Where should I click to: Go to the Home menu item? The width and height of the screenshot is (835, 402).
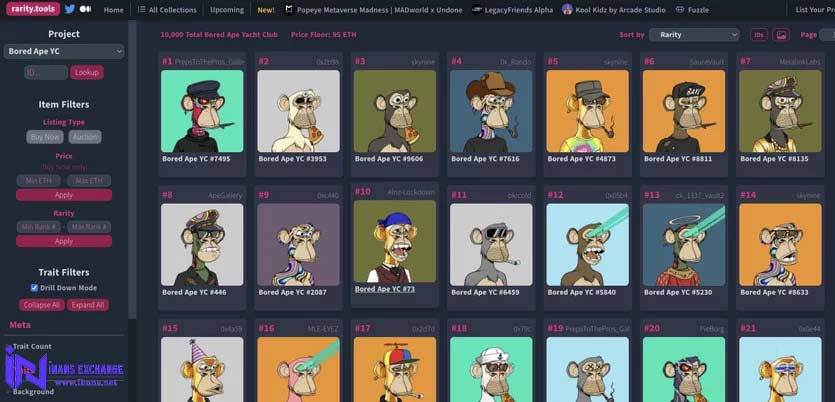point(113,10)
